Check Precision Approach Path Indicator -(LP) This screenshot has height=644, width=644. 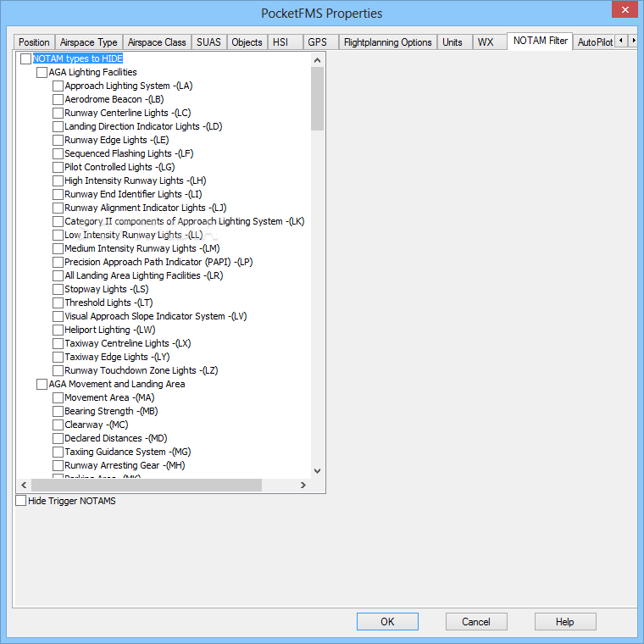(x=58, y=262)
